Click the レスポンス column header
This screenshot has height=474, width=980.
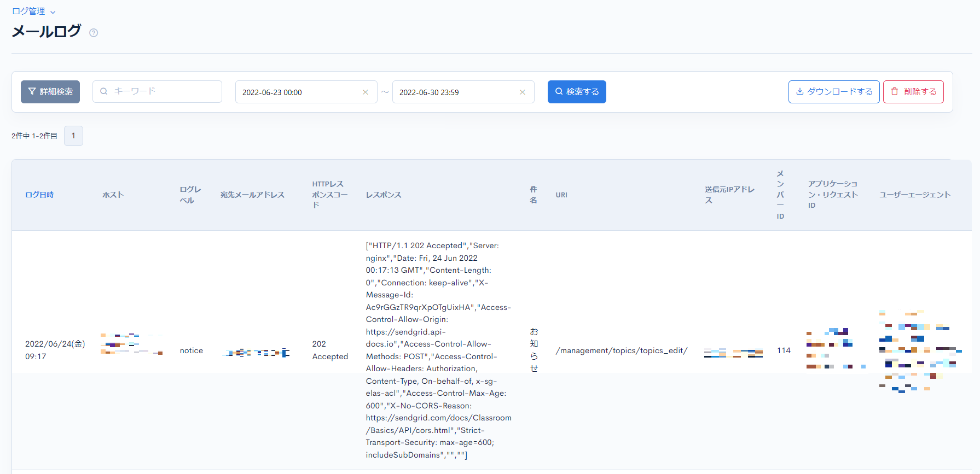[384, 195]
